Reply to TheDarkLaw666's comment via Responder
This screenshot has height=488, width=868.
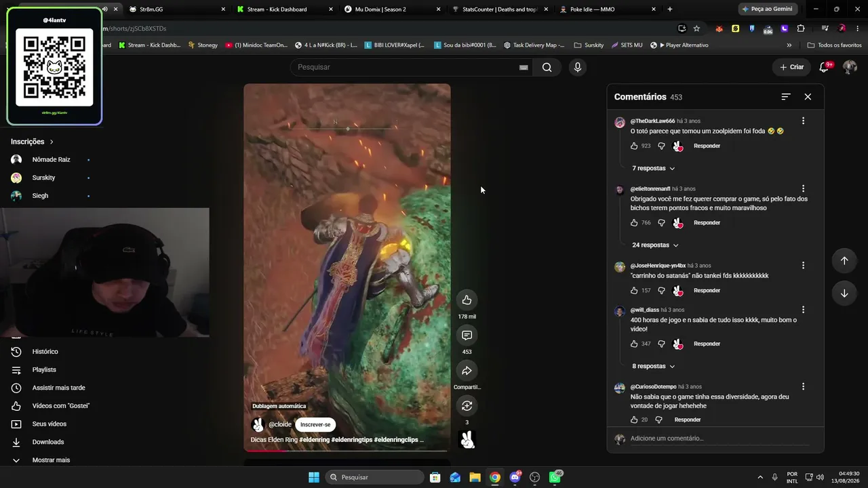point(707,146)
